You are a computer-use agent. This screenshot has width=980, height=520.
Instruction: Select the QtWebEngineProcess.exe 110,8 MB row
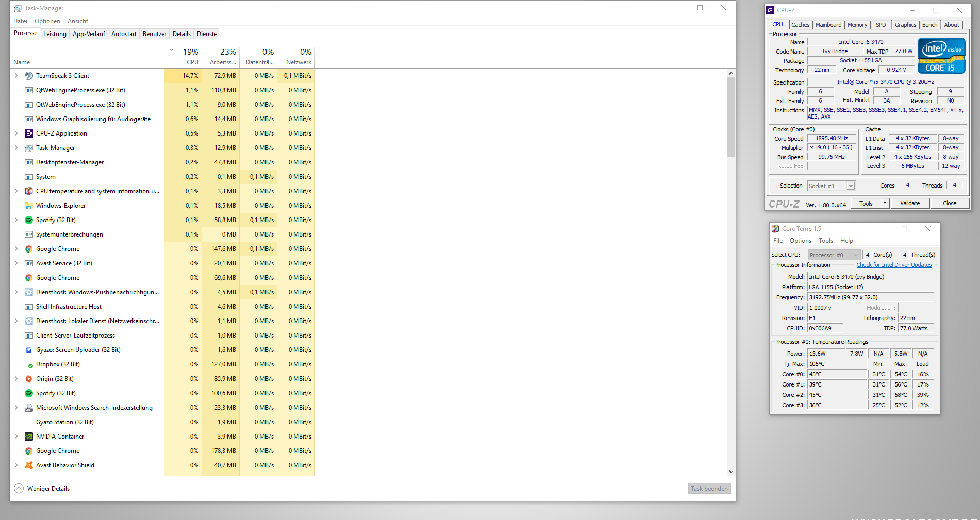click(x=162, y=90)
